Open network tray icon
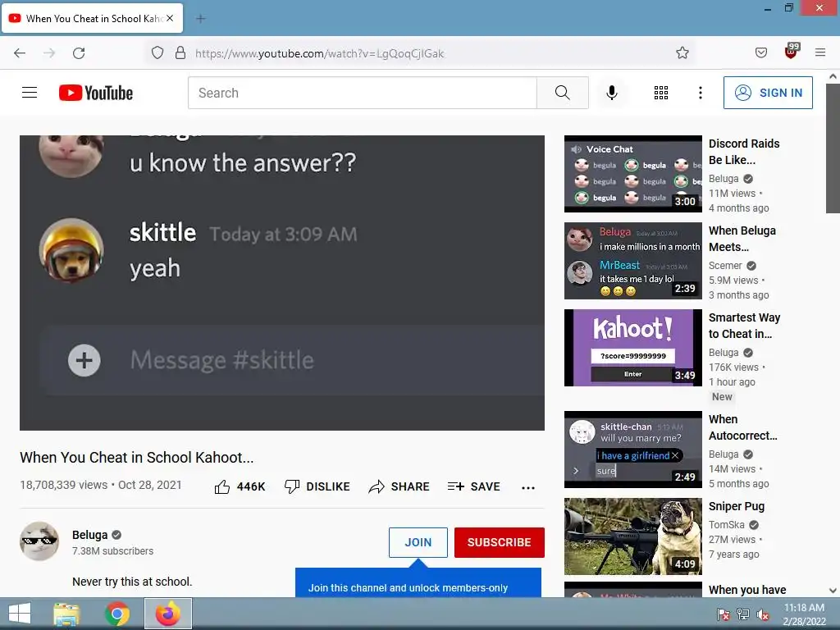The height and width of the screenshot is (630, 840). pyautogui.click(x=742, y=614)
